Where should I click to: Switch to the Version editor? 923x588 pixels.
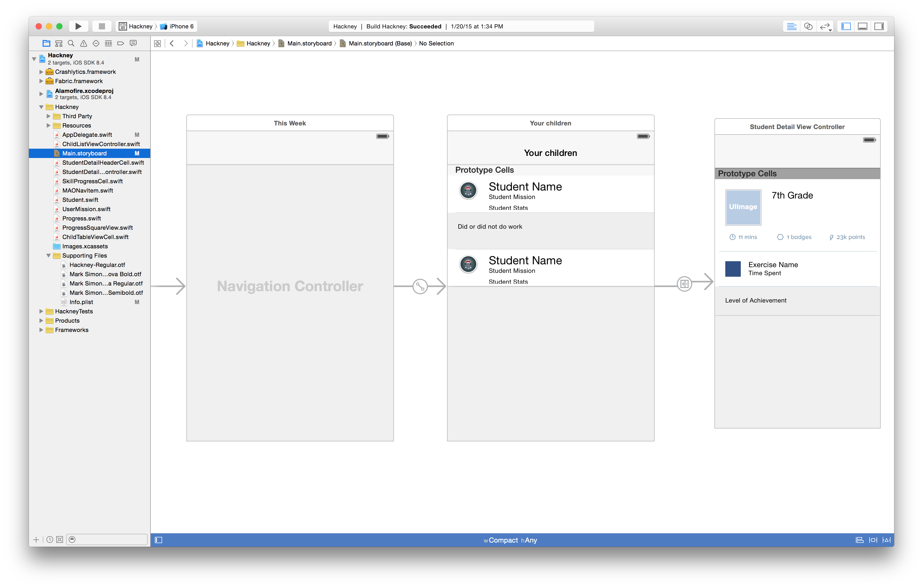pyautogui.click(x=825, y=26)
